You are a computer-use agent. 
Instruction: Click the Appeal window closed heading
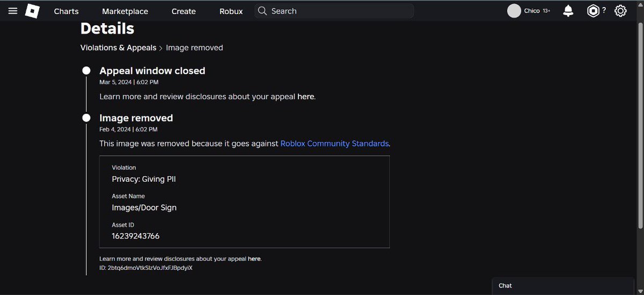click(152, 71)
